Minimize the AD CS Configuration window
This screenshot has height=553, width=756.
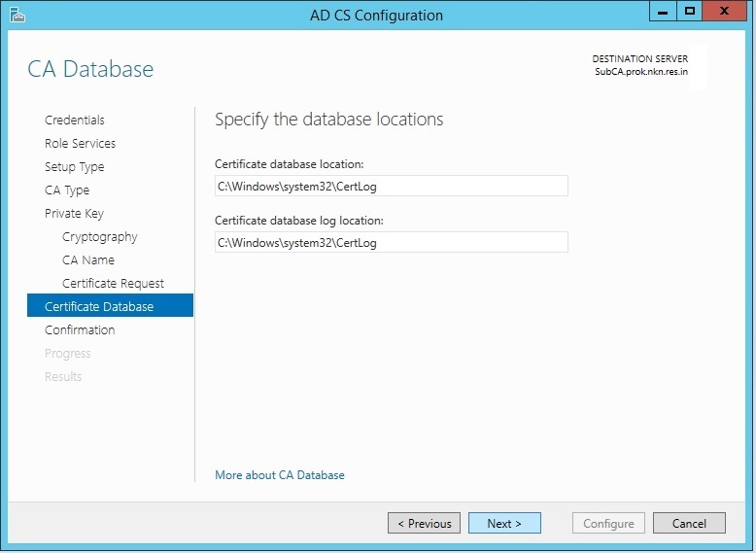click(666, 11)
